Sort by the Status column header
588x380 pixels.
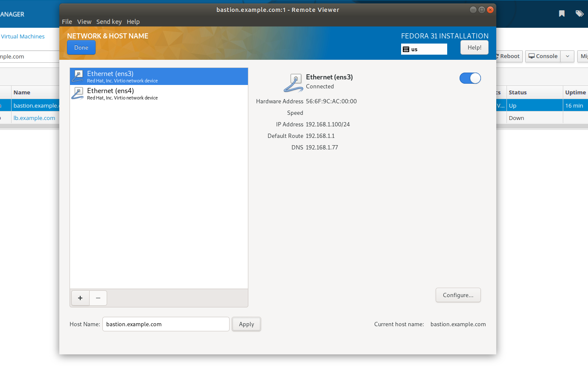click(518, 92)
